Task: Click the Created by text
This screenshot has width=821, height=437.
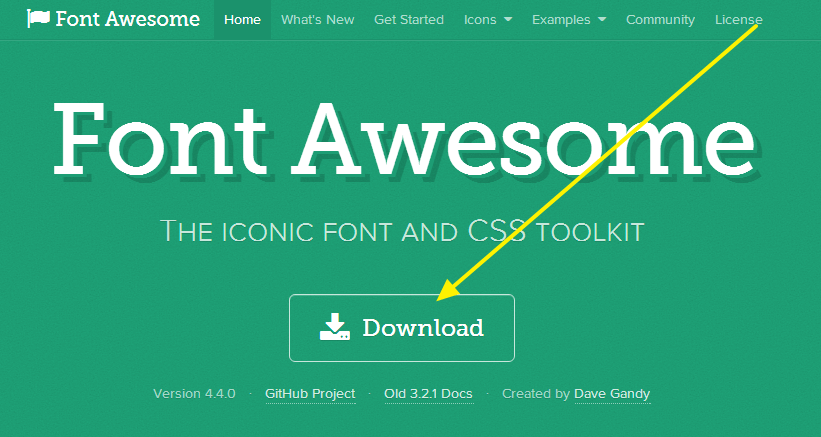Action: click(x=536, y=394)
